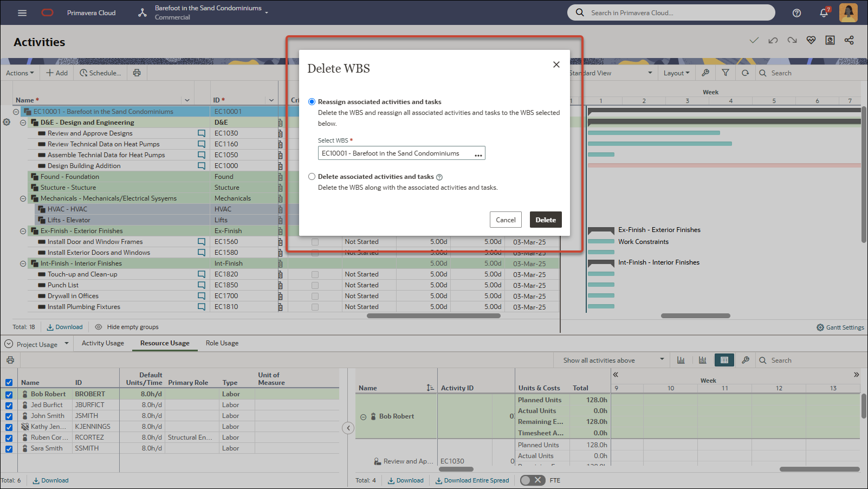Open the share icon in Activities header

(849, 40)
